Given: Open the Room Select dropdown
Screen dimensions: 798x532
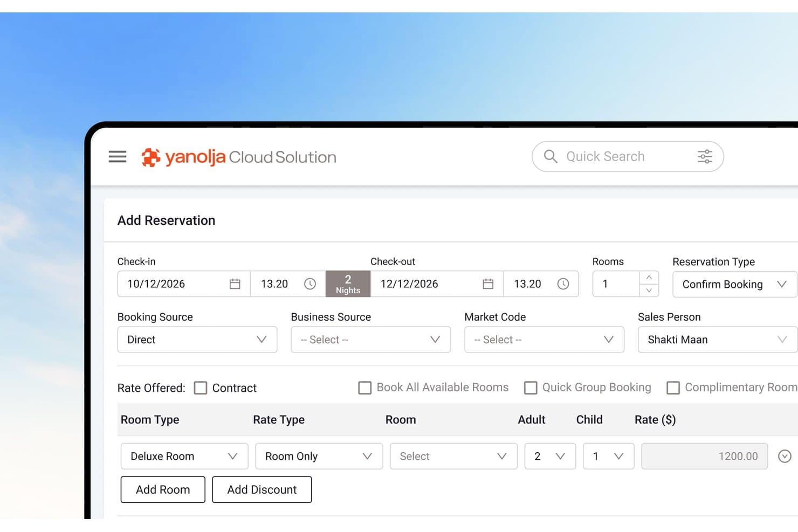Looking at the screenshot, I should click(x=453, y=456).
